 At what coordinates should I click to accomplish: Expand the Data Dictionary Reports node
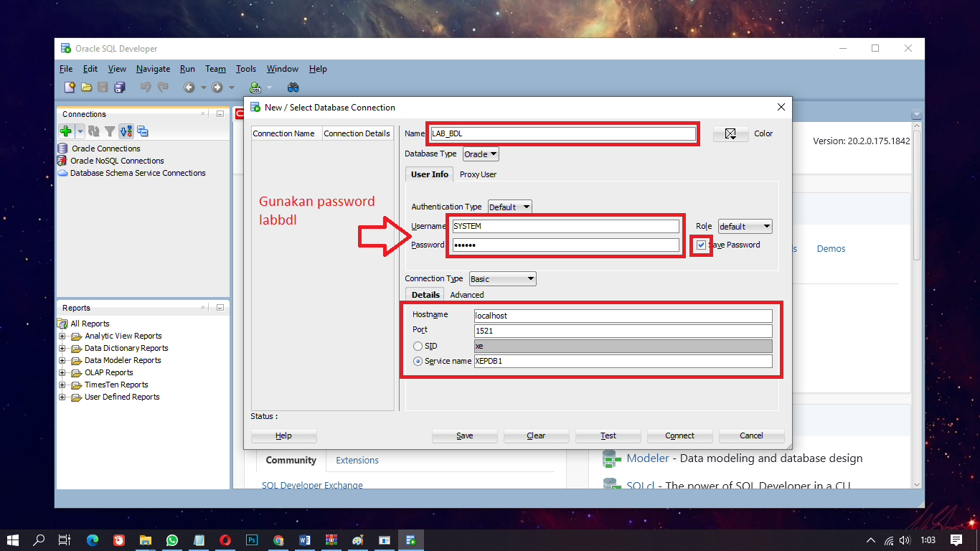pyautogui.click(x=62, y=349)
